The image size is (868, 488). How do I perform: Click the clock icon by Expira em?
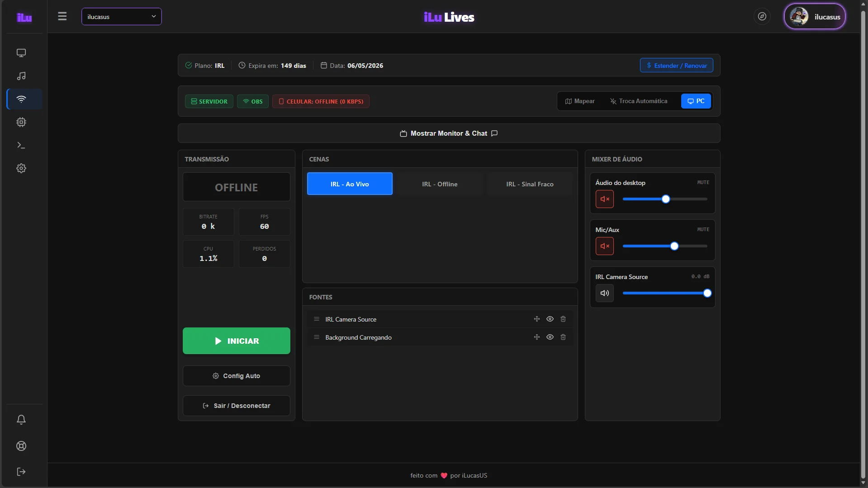[242, 66]
